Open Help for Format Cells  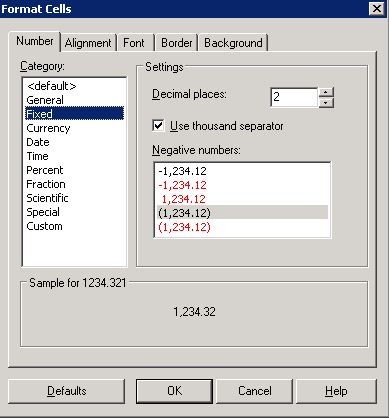(336, 391)
